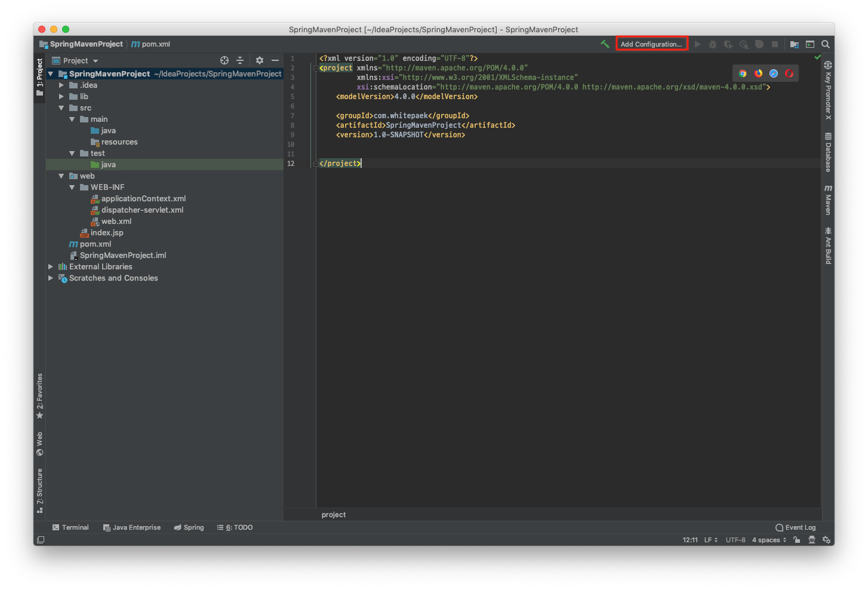The width and height of the screenshot is (868, 590).
Task: Click SpringMavenProject breadcrumb in navigation bar
Action: coord(81,44)
